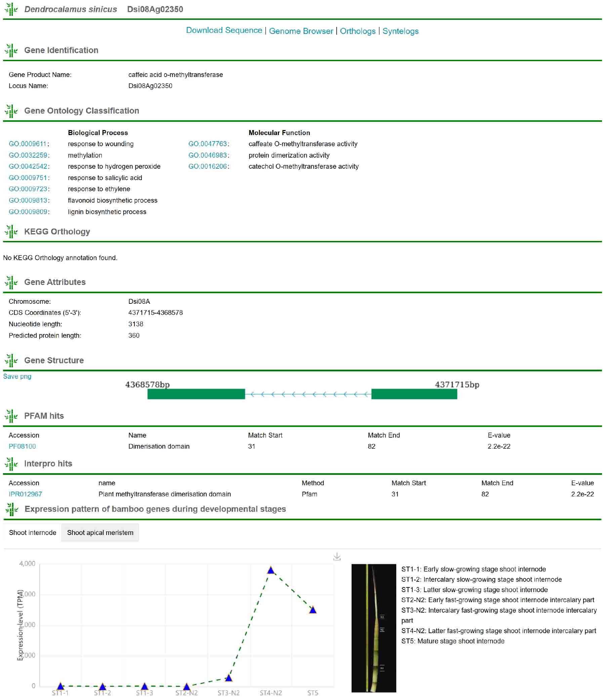Image resolution: width=604 pixels, height=700 pixels.
Task: Open PFAM accession PF08100
Action: 22,446
